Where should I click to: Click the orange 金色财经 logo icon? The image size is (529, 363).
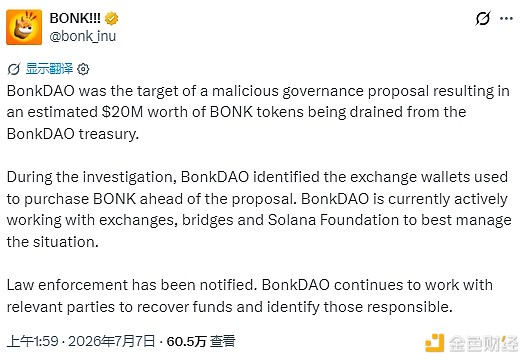pos(434,343)
